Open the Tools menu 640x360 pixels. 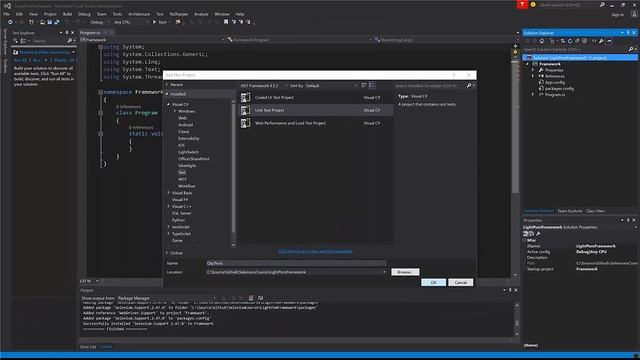(x=117, y=14)
